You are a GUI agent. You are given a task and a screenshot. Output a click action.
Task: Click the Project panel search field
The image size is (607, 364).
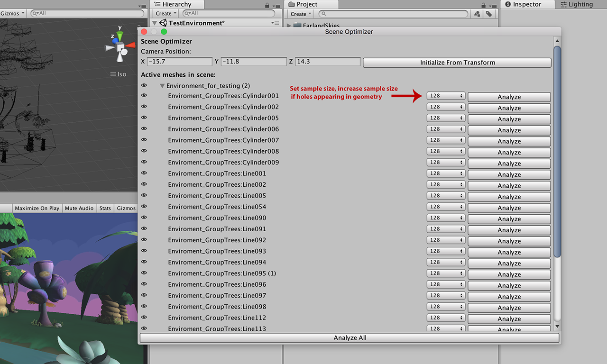pyautogui.click(x=393, y=14)
